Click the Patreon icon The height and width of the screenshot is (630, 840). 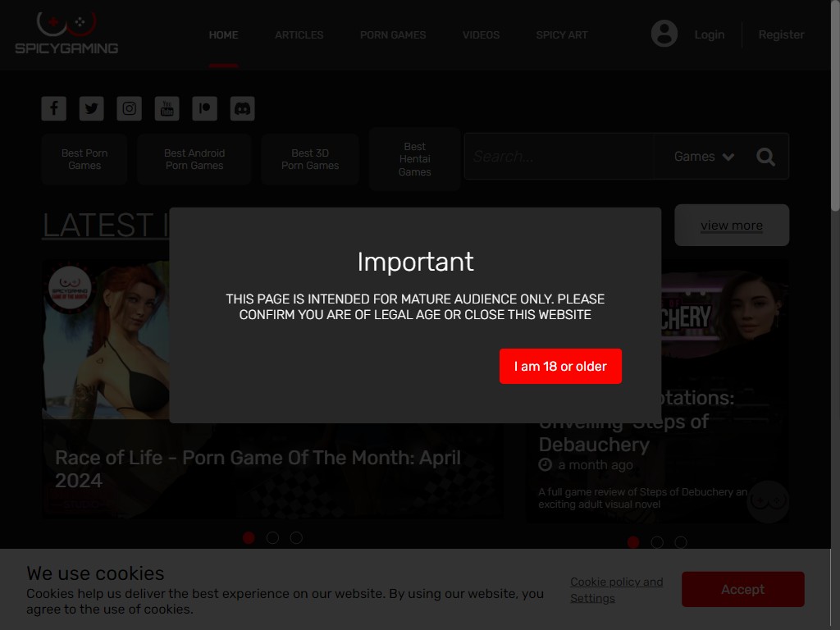click(x=205, y=108)
